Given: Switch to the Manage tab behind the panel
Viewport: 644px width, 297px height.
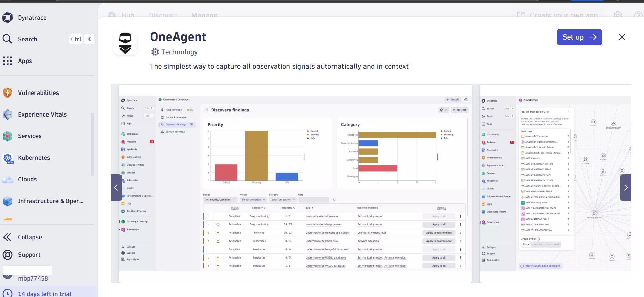Looking at the screenshot, I should click(204, 15).
